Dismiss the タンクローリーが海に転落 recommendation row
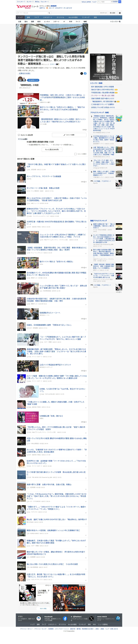This screenshot has height=644, width=138. tap(86, 193)
